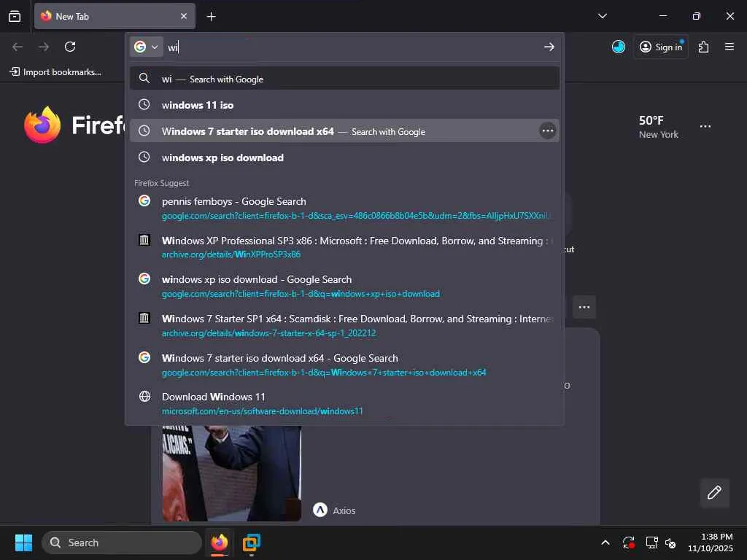747x560 pixels.
Task: Open Windows 7 Starter SP1 x64 archive result
Action: 344,325
